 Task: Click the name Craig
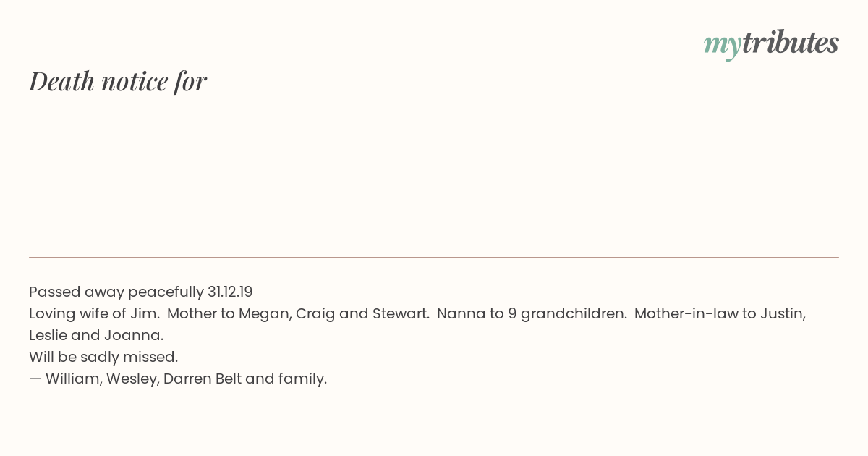point(315,314)
